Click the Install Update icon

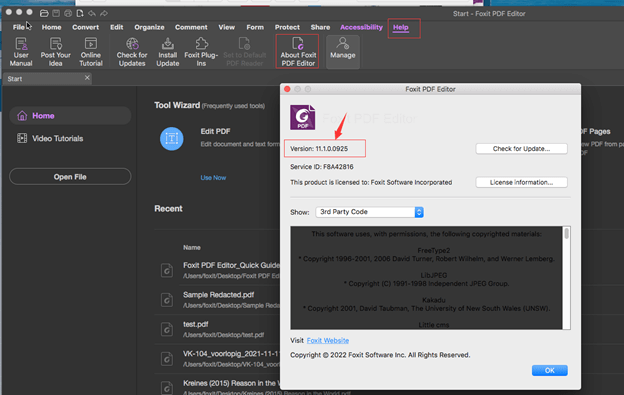pos(168,51)
